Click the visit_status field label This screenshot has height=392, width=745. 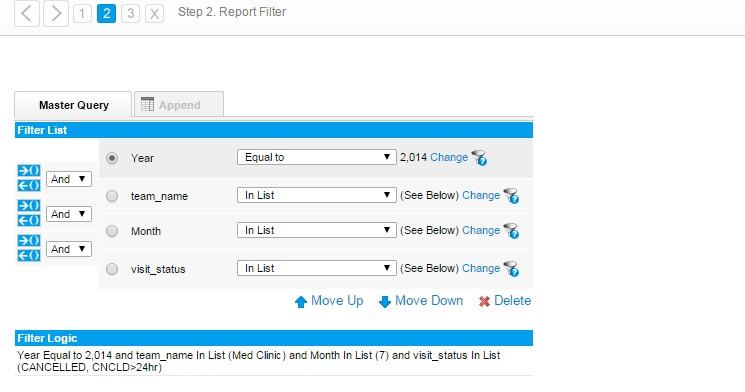(x=158, y=269)
